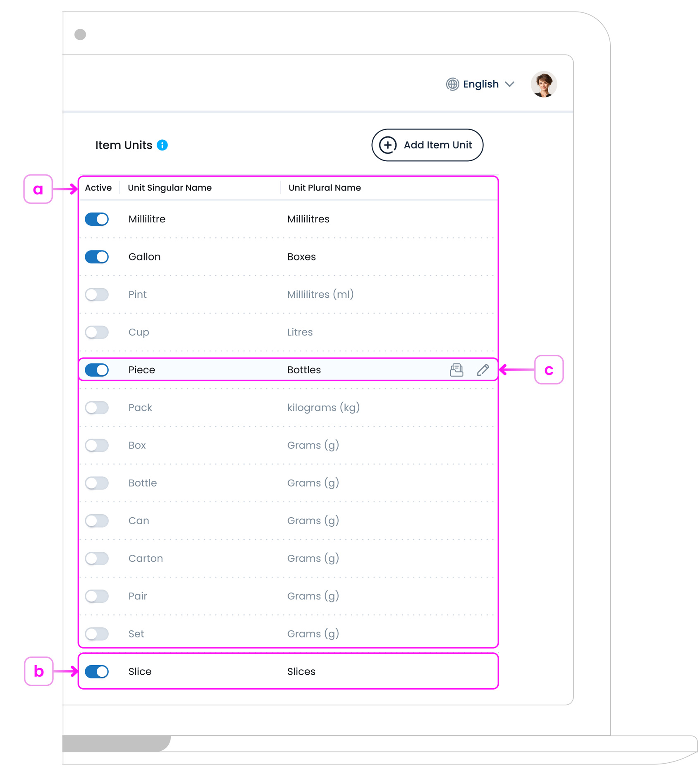The image size is (700, 776).
Task: Click the plus icon in Add Item Unit
Action: [x=388, y=145]
